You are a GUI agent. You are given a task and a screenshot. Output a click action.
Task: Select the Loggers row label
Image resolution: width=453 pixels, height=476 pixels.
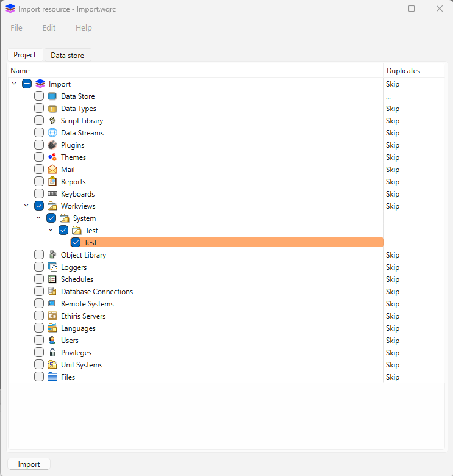[x=74, y=267]
